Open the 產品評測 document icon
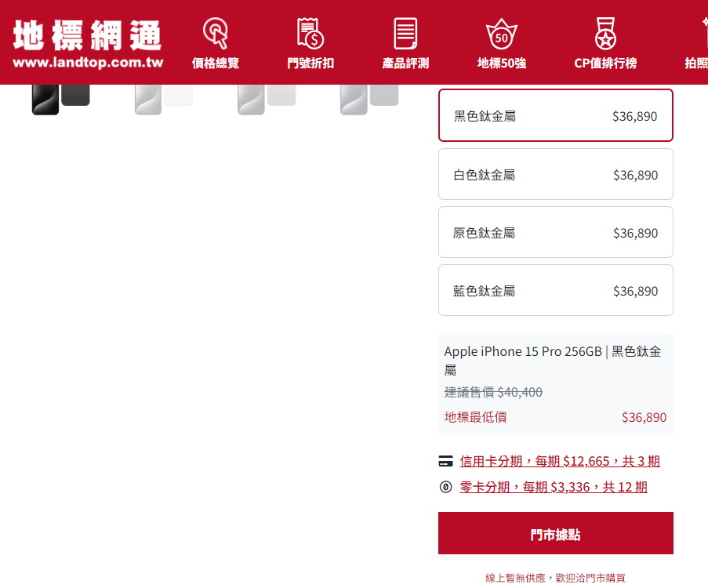This screenshot has height=588, width=708. 405,33
